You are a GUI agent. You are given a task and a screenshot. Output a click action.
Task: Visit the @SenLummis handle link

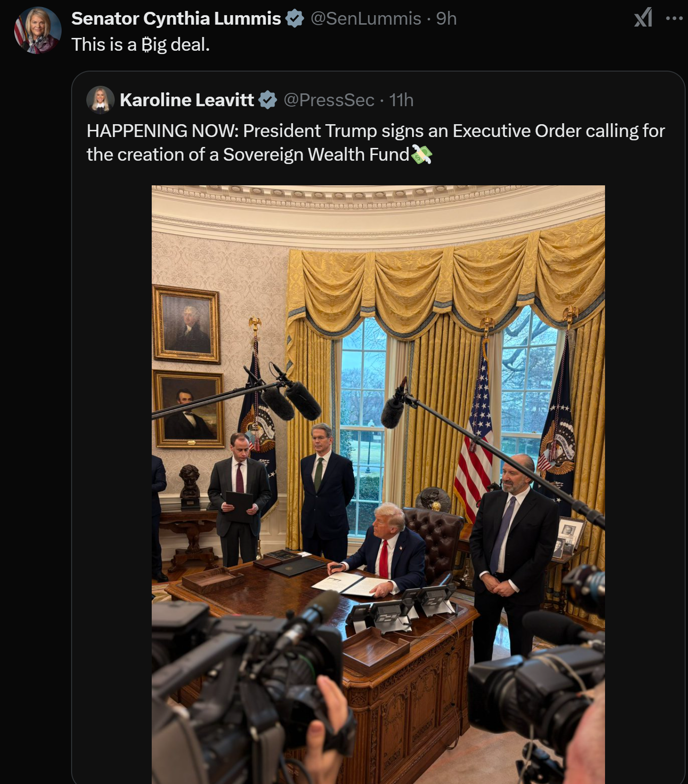[366, 18]
